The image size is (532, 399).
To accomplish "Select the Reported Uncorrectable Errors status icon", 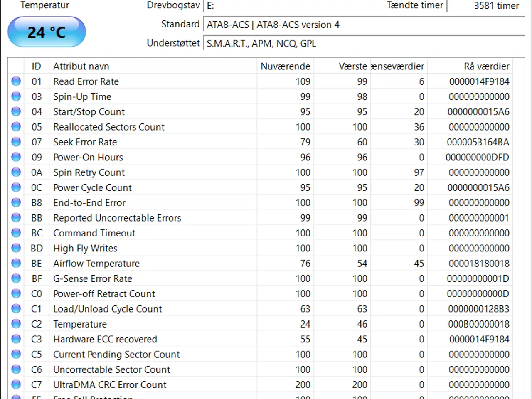I will pos(16,218).
